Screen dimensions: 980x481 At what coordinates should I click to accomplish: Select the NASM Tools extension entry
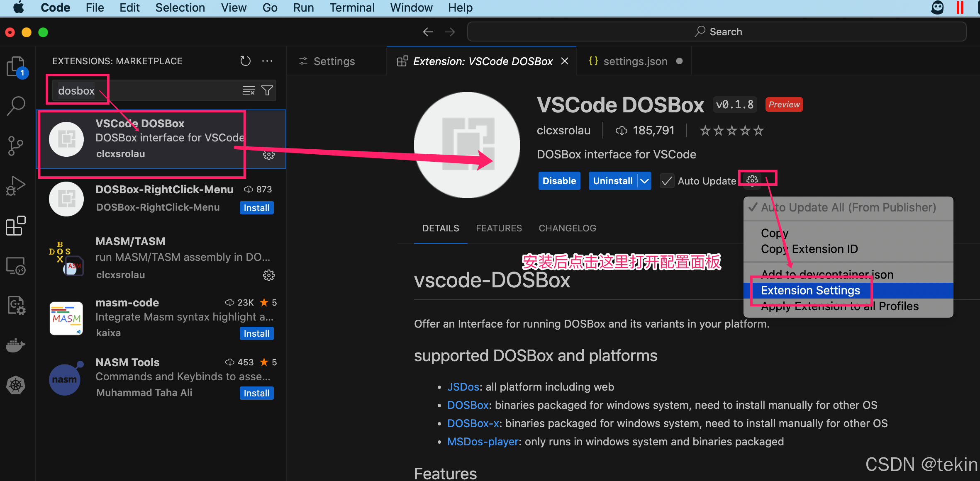coord(161,377)
